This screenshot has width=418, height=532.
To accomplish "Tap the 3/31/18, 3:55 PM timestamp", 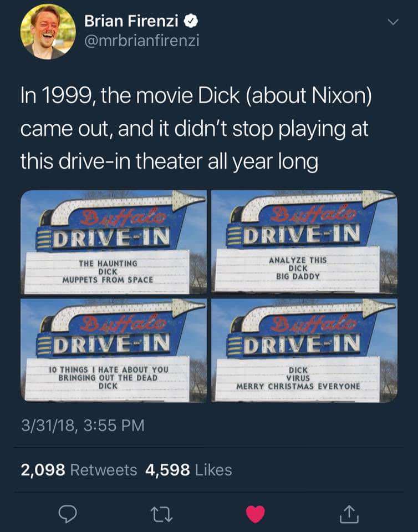I will pos(83,425).
